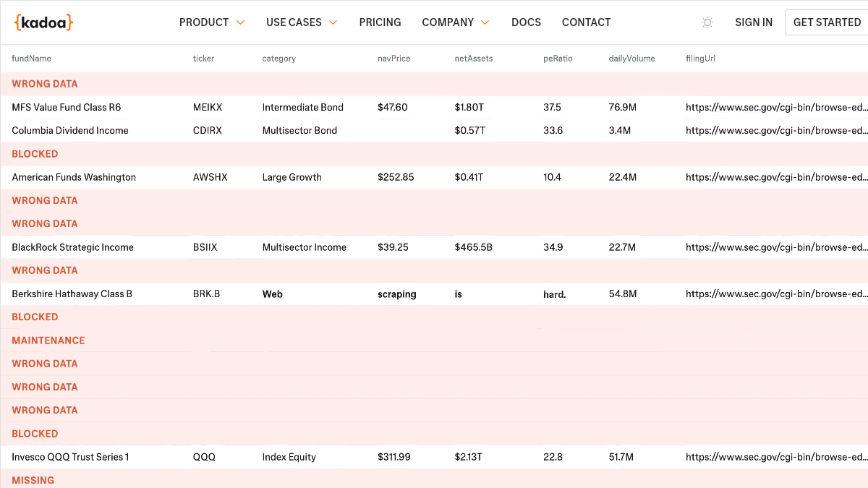Open the USE CASES dropdown menu

pos(302,22)
